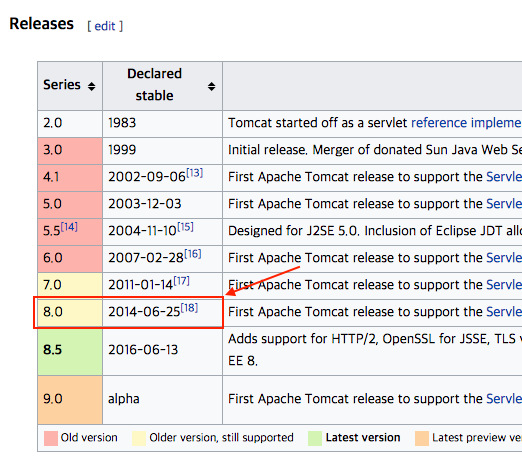Click the Adds support for HTTP/2 description
This screenshot has width=522, height=462.
pos(375,350)
